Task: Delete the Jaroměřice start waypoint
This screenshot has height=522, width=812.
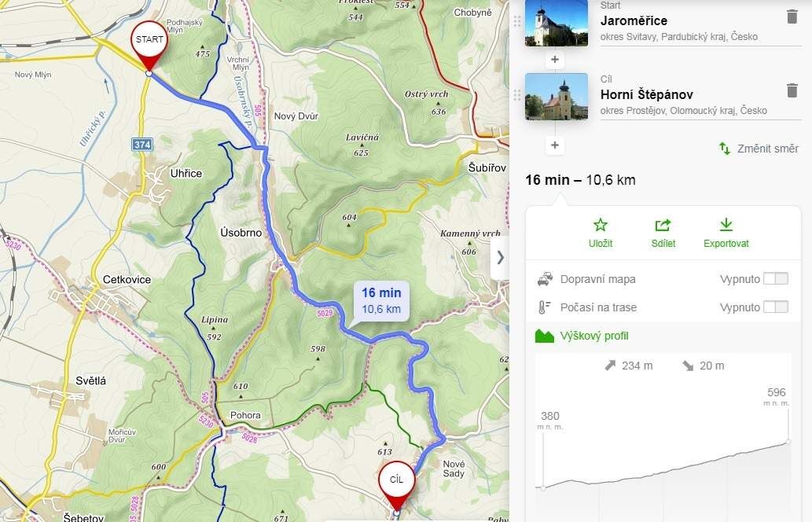Action: pyautogui.click(x=792, y=17)
